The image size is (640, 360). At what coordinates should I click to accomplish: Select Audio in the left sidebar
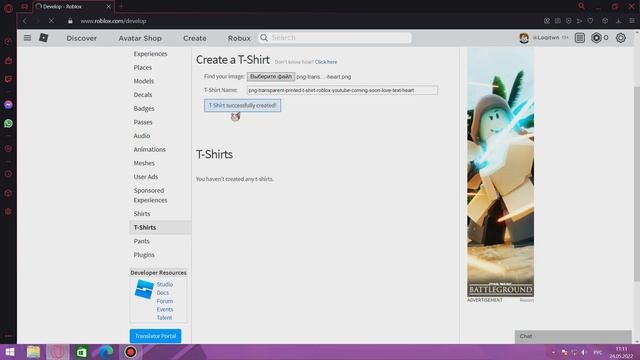(142, 136)
